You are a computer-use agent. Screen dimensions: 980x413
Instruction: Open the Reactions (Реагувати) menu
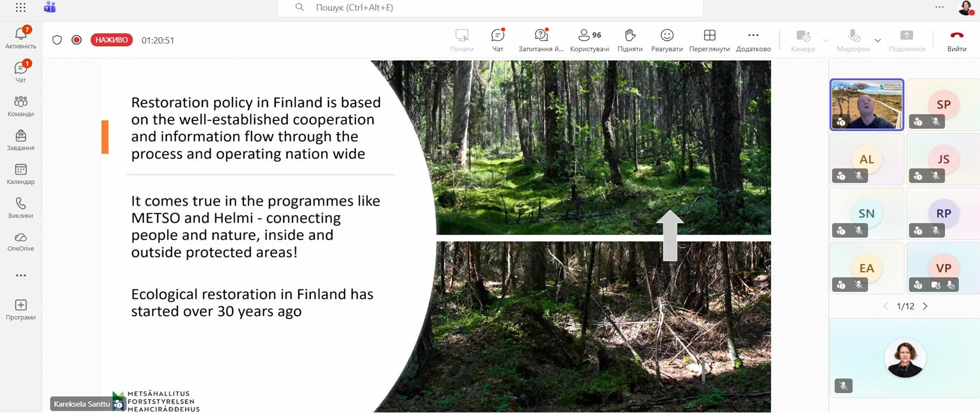pyautogui.click(x=667, y=40)
